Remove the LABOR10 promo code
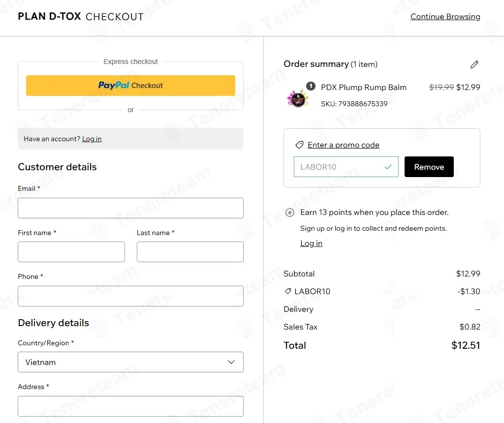The width and height of the screenshot is (504, 423). [x=429, y=167]
